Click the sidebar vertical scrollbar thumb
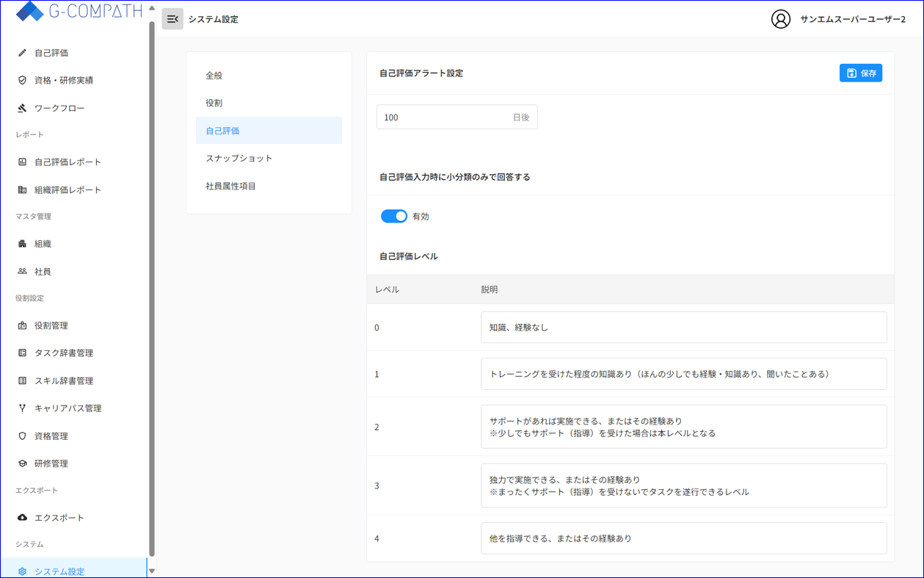 (x=152, y=289)
